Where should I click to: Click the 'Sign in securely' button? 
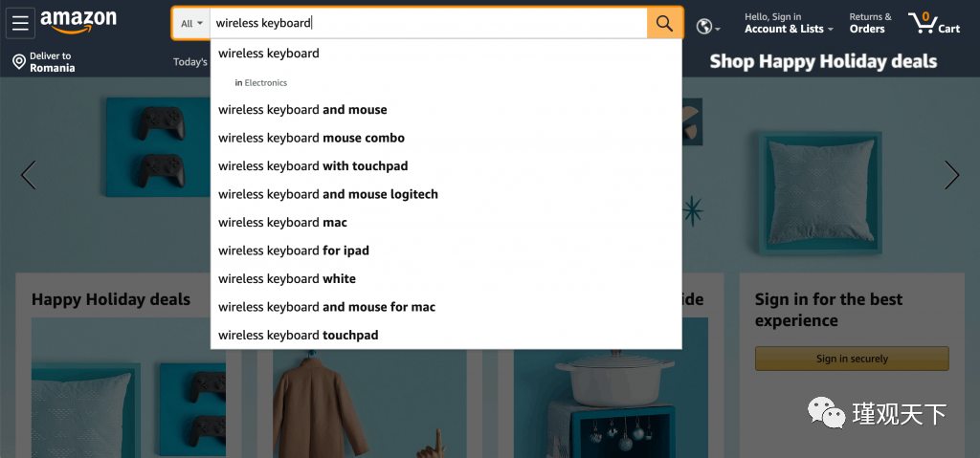pos(852,359)
